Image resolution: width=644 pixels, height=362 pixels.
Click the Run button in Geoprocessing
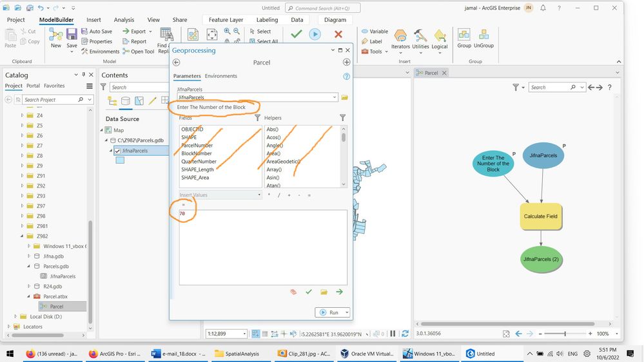click(329, 312)
